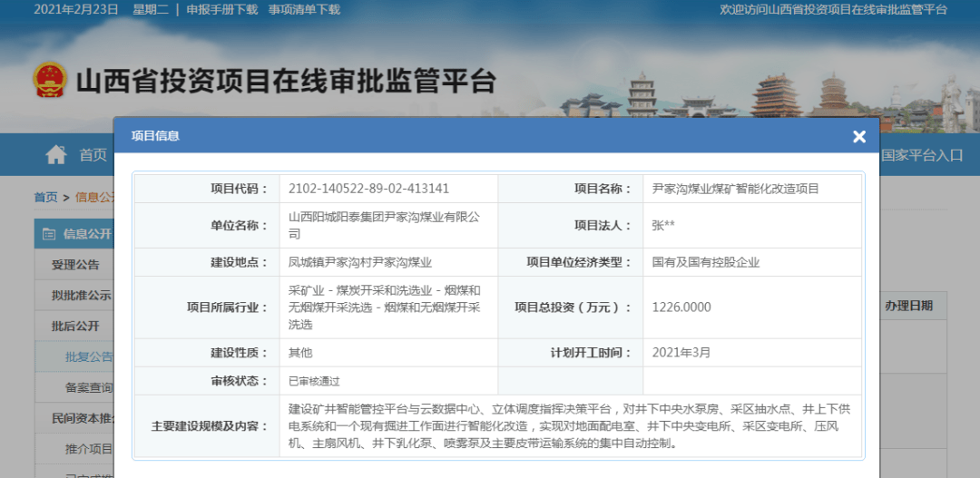Select 受理公告 in the left sidebar
980x478 pixels.
click(x=75, y=265)
